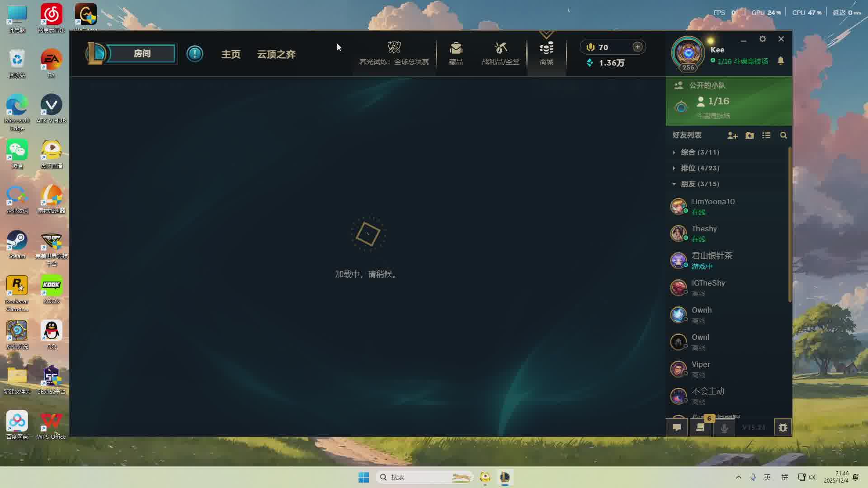Open the friend search magnifier icon
Viewport: 868px width, 488px height.
pyautogui.click(x=783, y=135)
